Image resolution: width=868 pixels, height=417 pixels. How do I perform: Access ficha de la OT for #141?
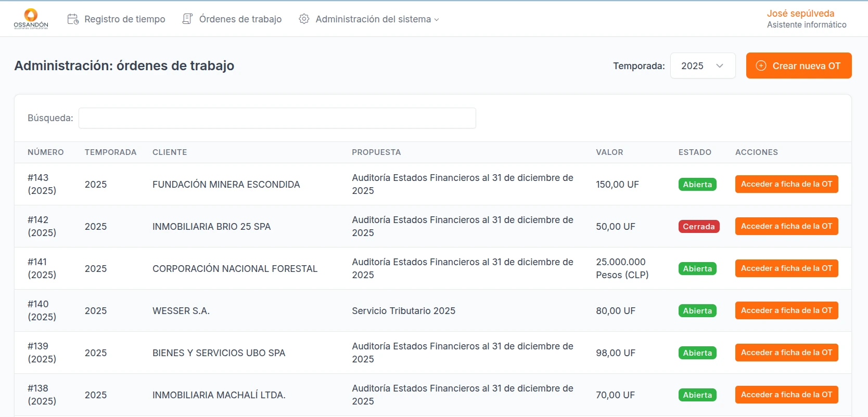coord(786,268)
